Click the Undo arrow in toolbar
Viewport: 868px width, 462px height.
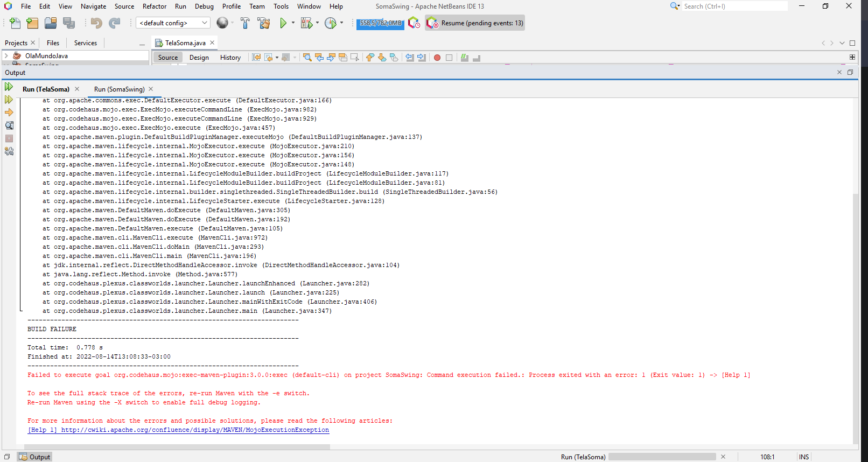pos(96,23)
